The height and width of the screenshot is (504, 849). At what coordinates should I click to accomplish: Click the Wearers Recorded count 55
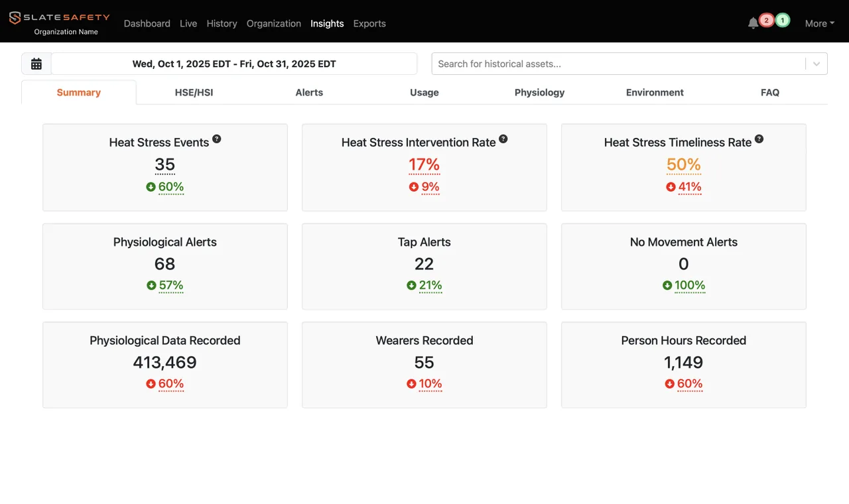pos(424,362)
